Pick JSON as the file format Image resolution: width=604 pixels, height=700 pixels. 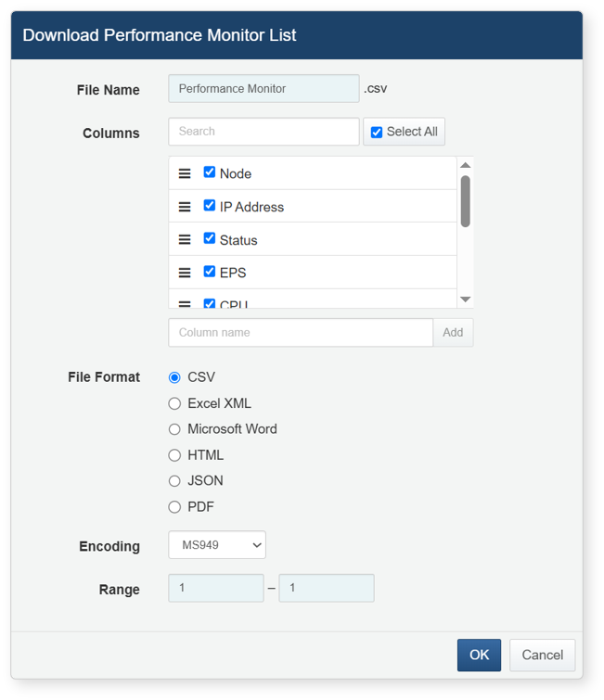[174, 481]
